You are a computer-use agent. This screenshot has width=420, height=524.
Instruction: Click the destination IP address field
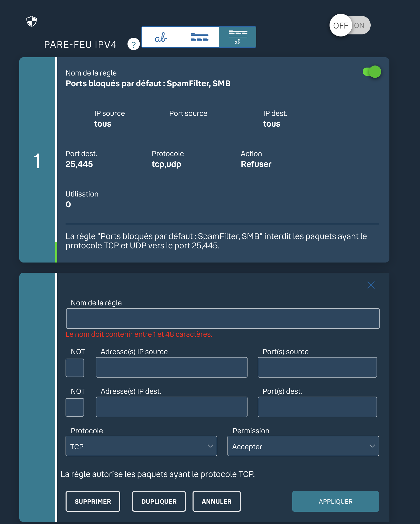point(171,407)
